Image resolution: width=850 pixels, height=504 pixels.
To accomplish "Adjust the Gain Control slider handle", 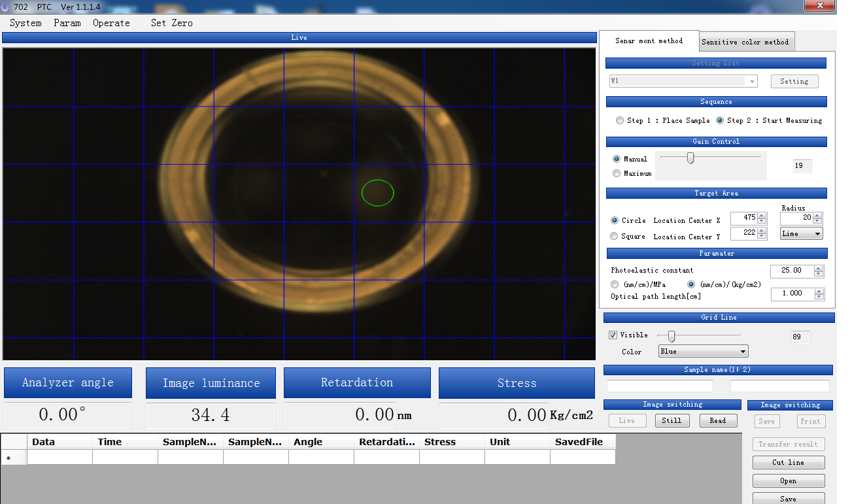I will click(690, 158).
